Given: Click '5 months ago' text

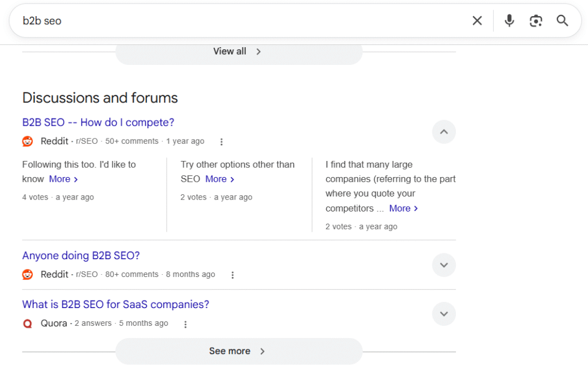Looking at the screenshot, I should tap(144, 323).
